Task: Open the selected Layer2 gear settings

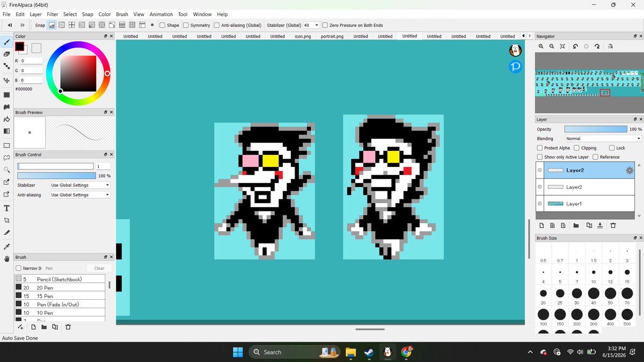Action: tap(630, 170)
